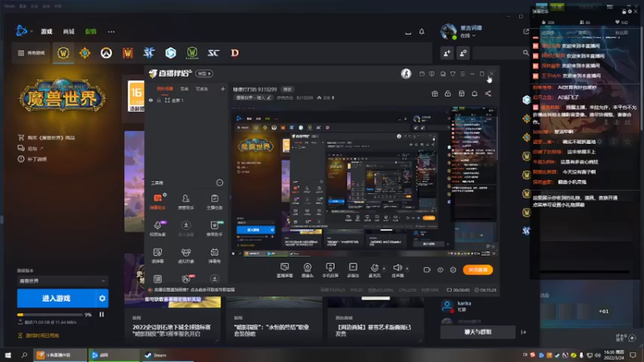The width and height of the screenshot is (644, 362).
Task: Click the danmaku chat panel scrollbar
Action: 641,78
